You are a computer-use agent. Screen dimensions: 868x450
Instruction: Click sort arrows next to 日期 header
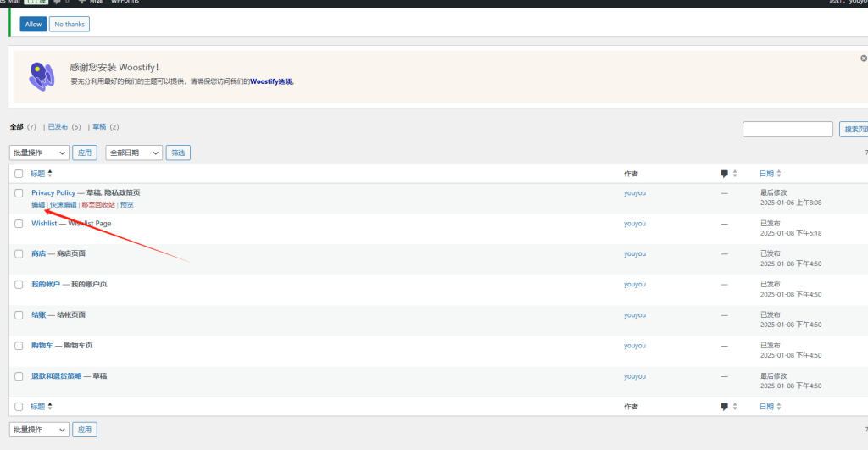779,174
